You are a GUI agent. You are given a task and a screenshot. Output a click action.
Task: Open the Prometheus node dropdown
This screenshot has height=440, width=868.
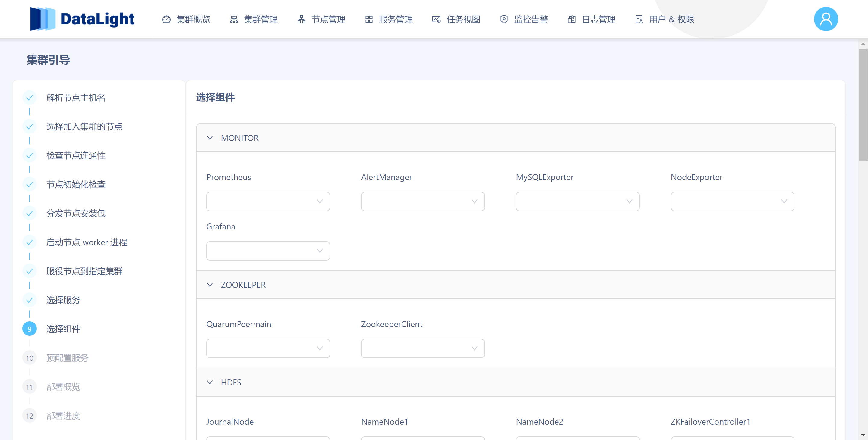click(x=268, y=202)
